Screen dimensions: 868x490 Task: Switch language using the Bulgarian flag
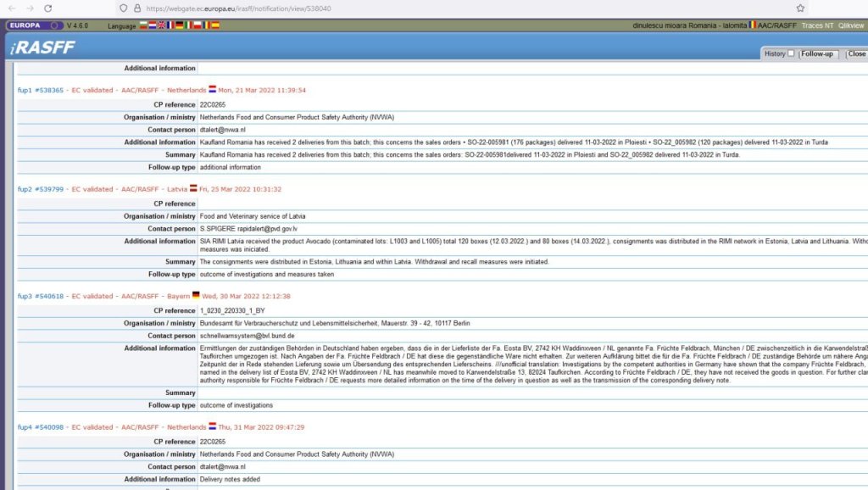pos(143,25)
